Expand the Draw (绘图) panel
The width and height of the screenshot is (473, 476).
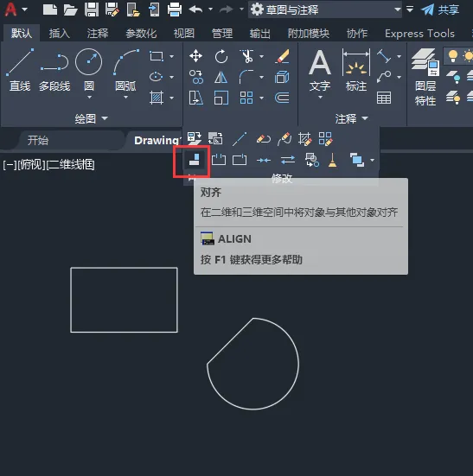92,118
